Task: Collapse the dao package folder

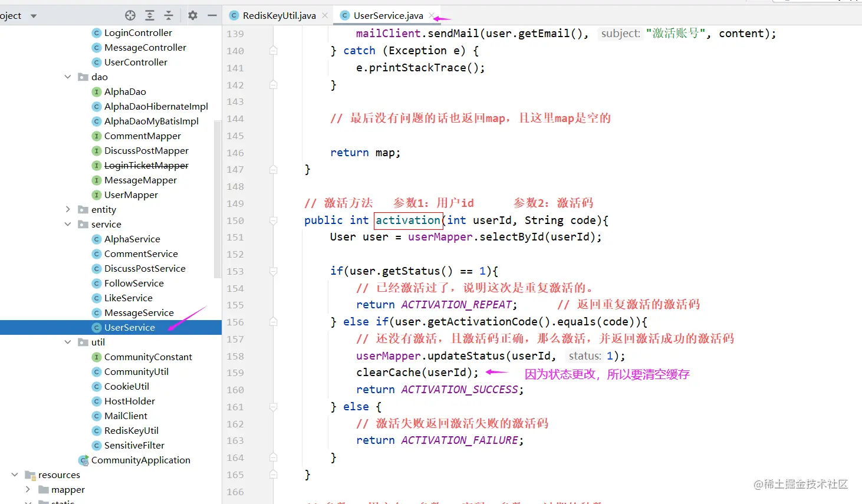Action: tap(68, 77)
